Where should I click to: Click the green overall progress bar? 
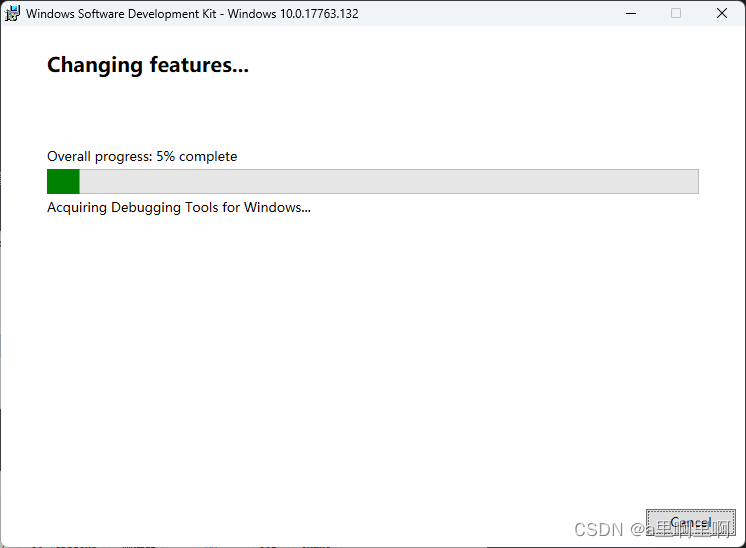373,181
